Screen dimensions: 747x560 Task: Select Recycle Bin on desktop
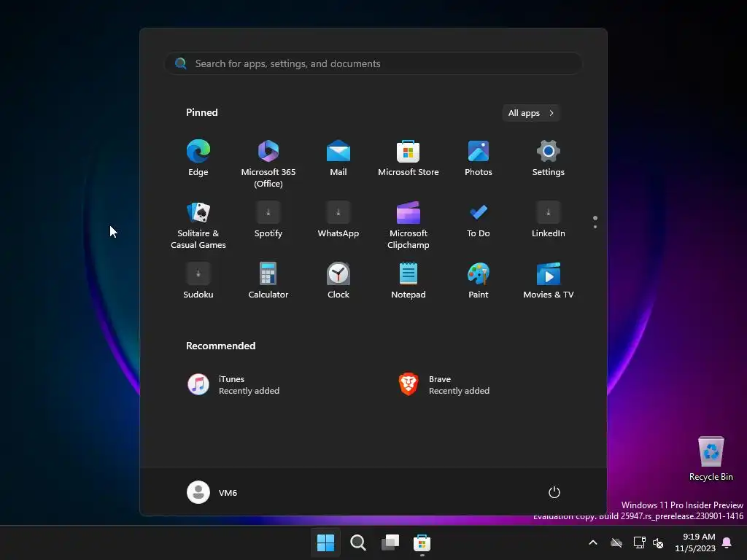(711, 459)
